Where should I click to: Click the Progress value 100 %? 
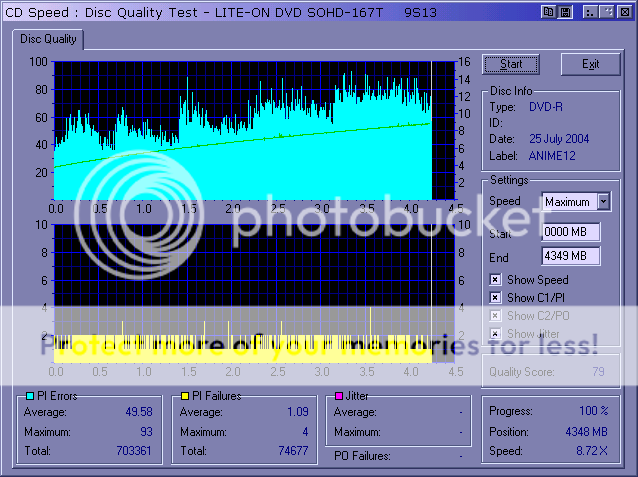(594, 411)
